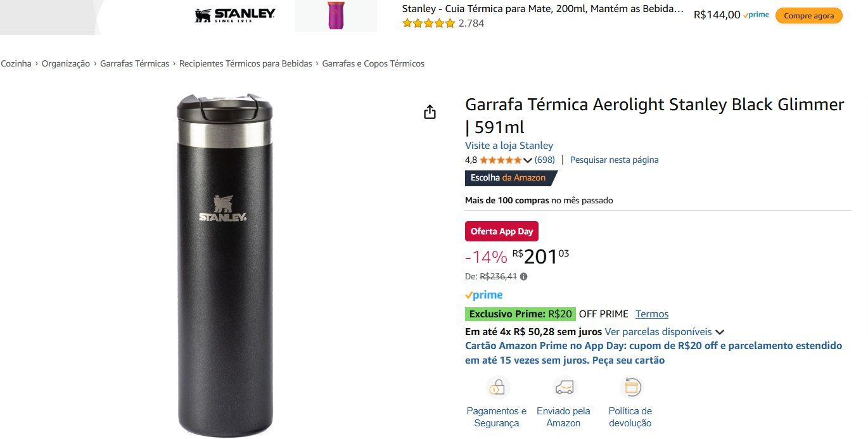The image size is (868, 439).
Task: Click Pesquisar nesta página link
Action: coord(614,160)
